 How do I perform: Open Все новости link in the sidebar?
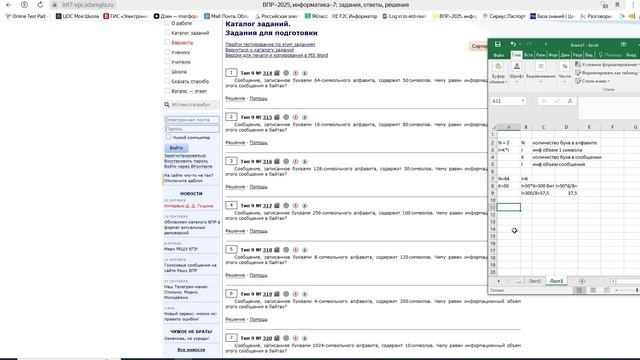191,350
